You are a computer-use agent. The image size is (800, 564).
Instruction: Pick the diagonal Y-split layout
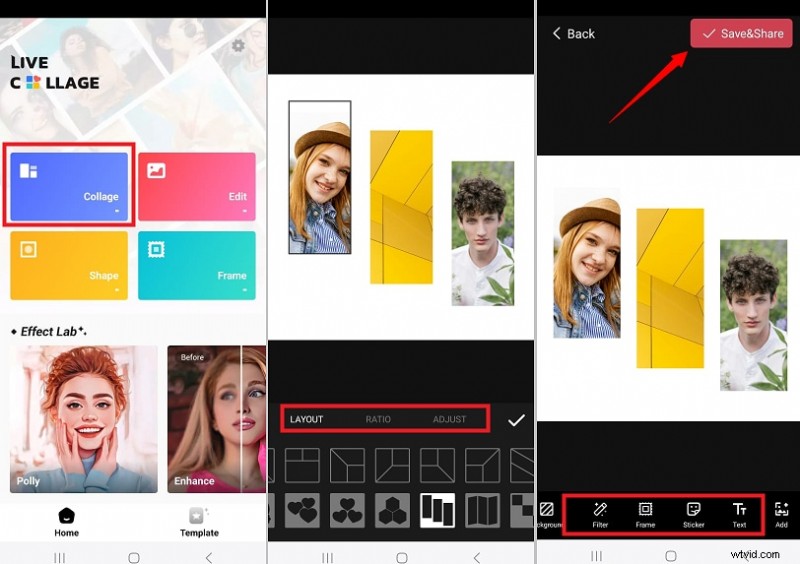(x=347, y=465)
